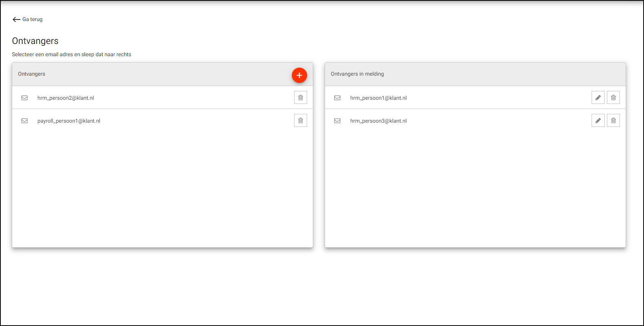Click the envelope icon beside payroll_persoon1@klant.nl

click(24, 121)
